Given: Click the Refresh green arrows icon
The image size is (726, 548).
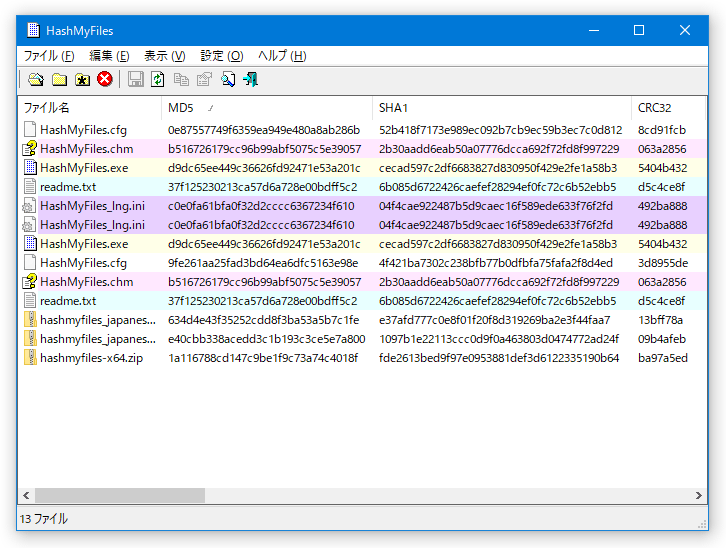Looking at the screenshot, I should 158,79.
